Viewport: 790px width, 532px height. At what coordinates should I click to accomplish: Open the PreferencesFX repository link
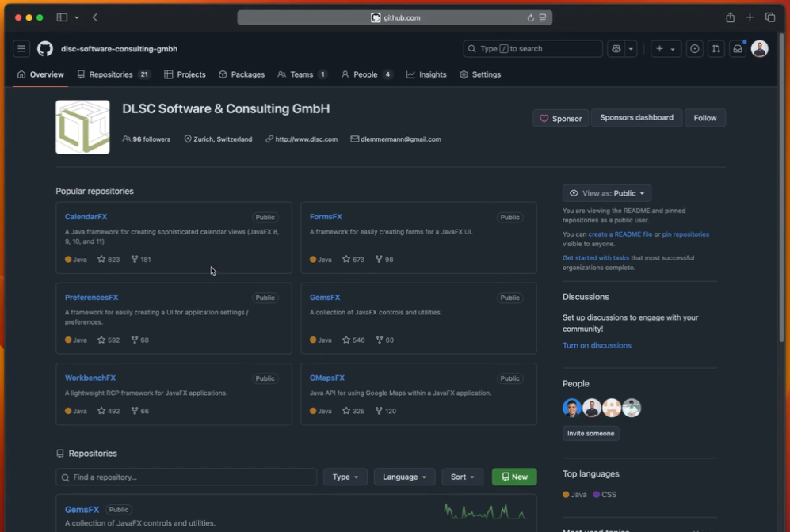(x=92, y=298)
